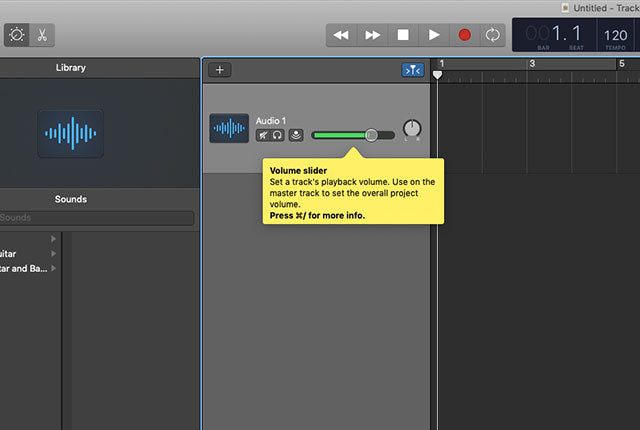640x430 pixels.
Task: Enable input monitoring on Audio 1
Action: tap(296, 135)
